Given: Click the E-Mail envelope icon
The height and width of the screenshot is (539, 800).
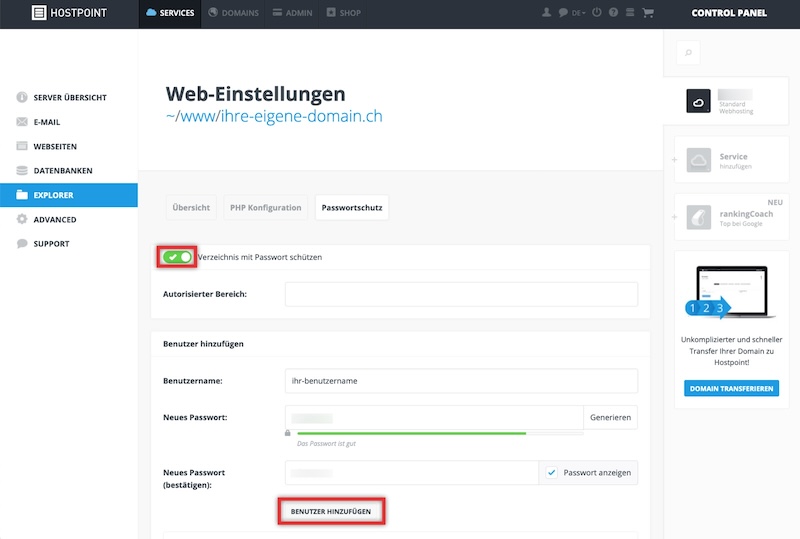Looking at the screenshot, I should tap(21, 121).
